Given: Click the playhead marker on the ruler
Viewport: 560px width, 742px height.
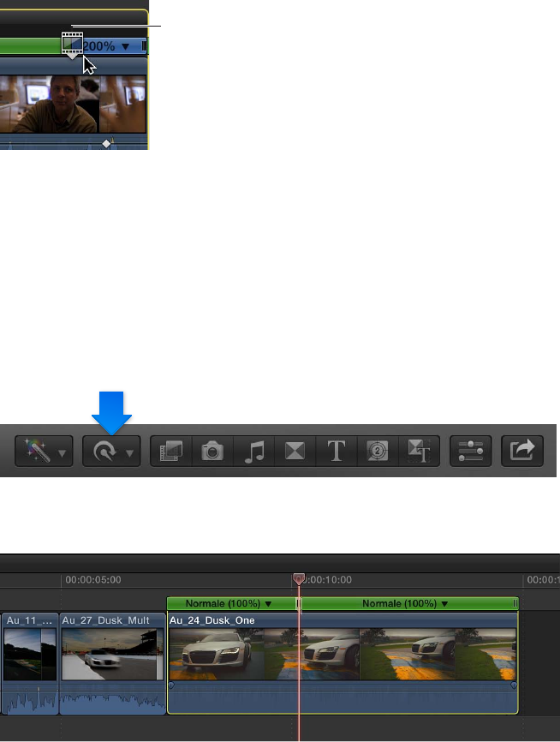Looking at the screenshot, I should pos(299,579).
